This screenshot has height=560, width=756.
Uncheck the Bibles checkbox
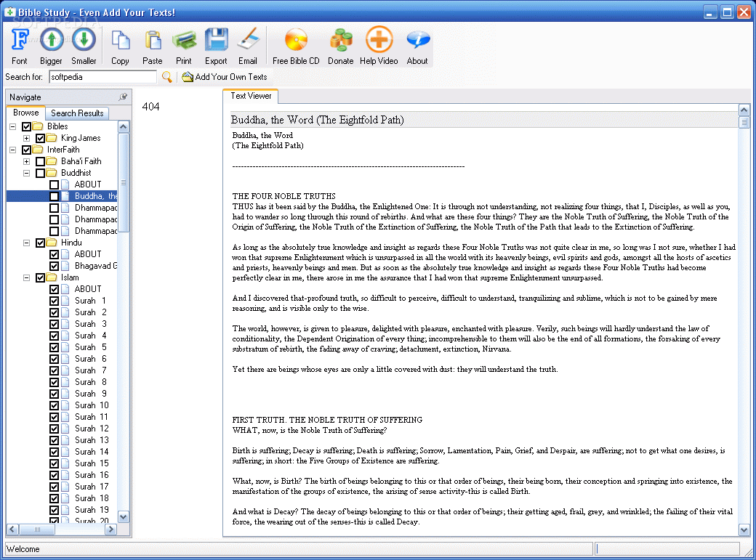click(26, 126)
